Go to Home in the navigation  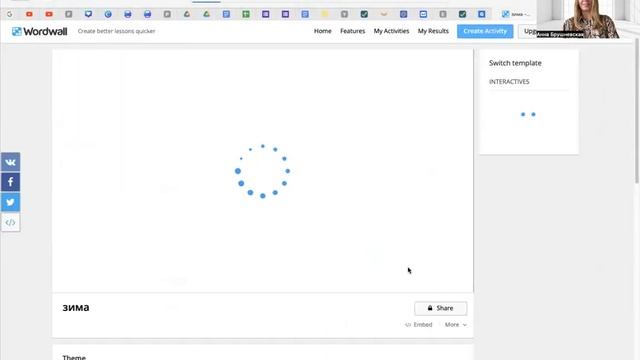322,31
